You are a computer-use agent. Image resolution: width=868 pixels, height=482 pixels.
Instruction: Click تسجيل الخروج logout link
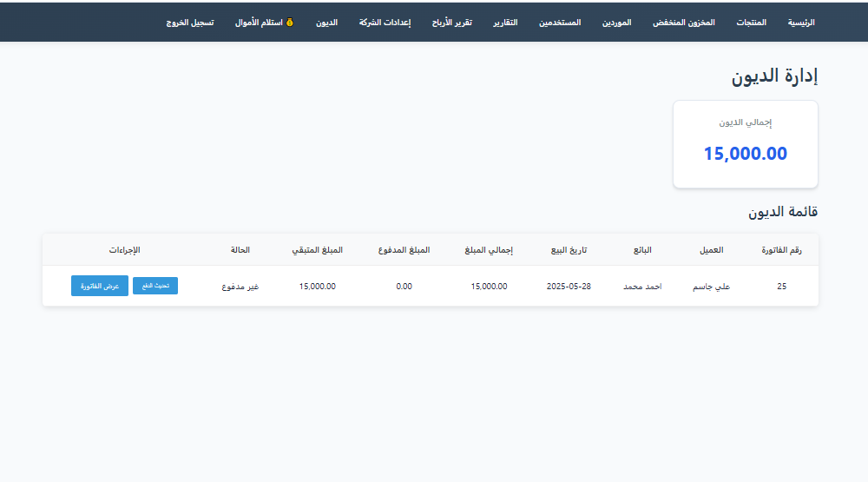pyautogui.click(x=190, y=23)
